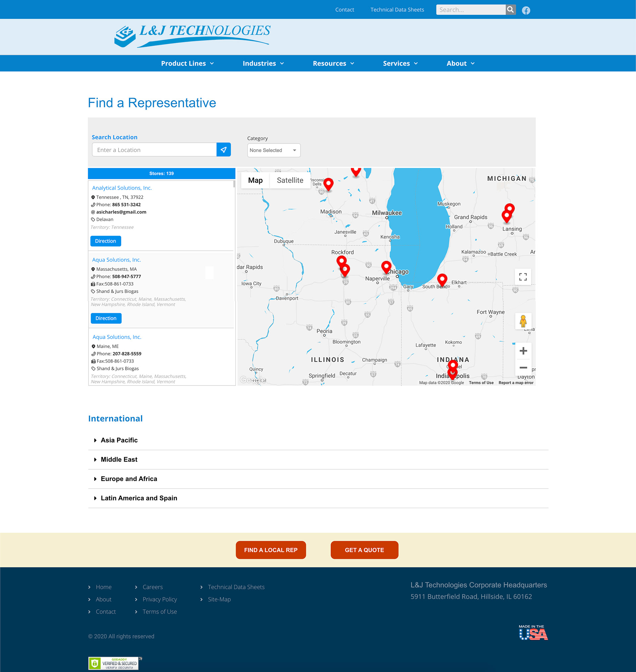Open Aqua Solutions, Inc. Massachusetts title
The height and width of the screenshot is (672, 636).
[x=116, y=260]
